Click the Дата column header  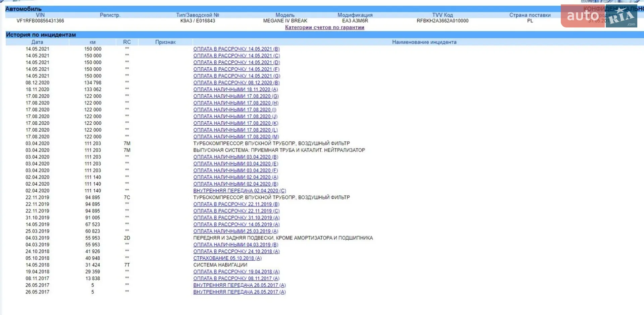(x=37, y=42)
